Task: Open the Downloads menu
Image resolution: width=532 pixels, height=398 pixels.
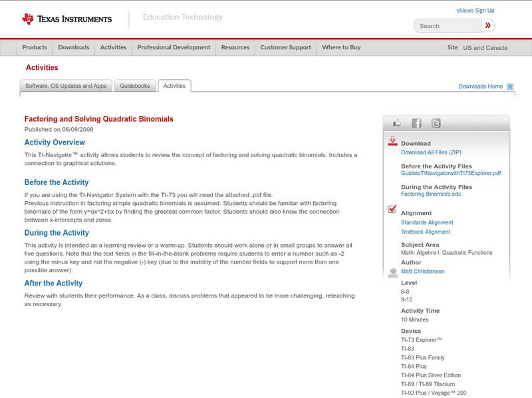Action: (74, 47)
